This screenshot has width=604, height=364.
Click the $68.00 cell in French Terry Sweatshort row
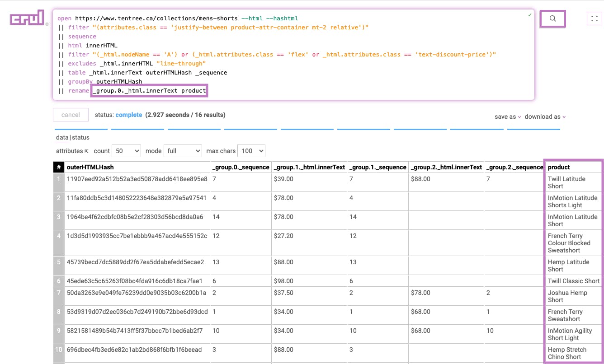click(446, 315)
